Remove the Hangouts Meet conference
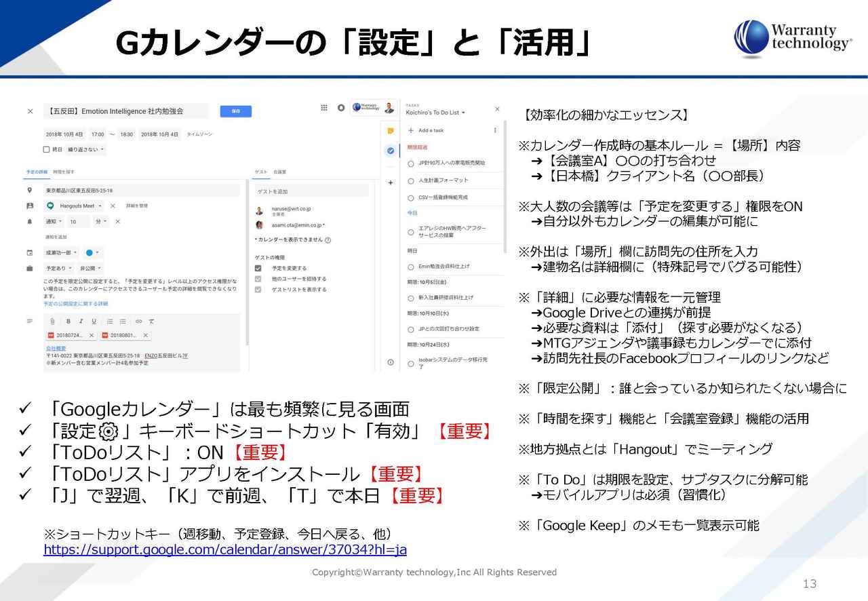 pyautogui.click(x=113, y=206)
